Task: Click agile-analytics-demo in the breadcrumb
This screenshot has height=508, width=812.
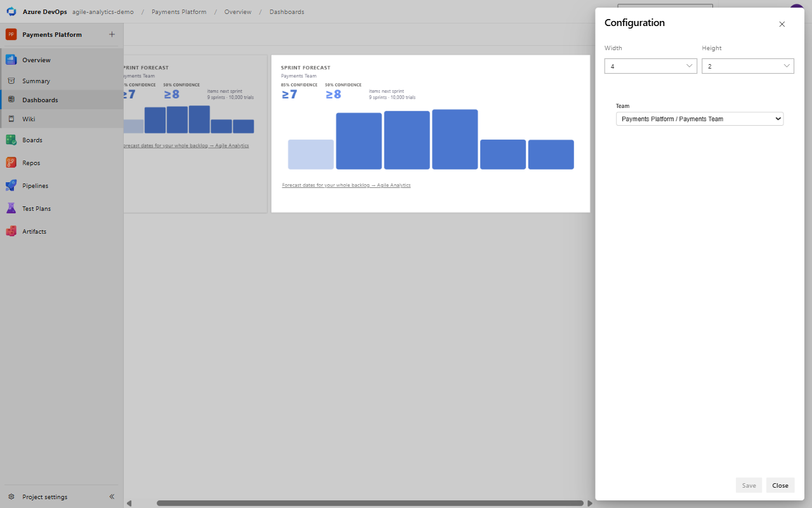Action: [x=103, y=11]
